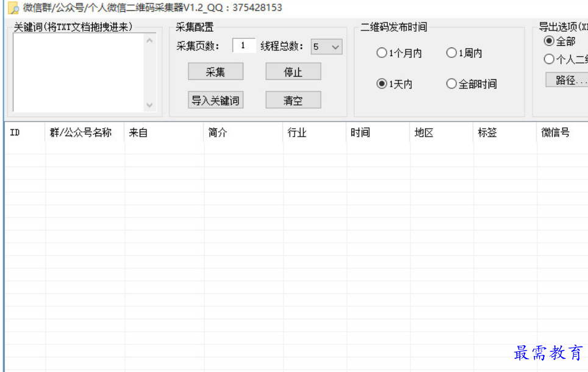Click the 来自 column header
The width and height of the screenshot is (588, 372).
pos(164,132)
